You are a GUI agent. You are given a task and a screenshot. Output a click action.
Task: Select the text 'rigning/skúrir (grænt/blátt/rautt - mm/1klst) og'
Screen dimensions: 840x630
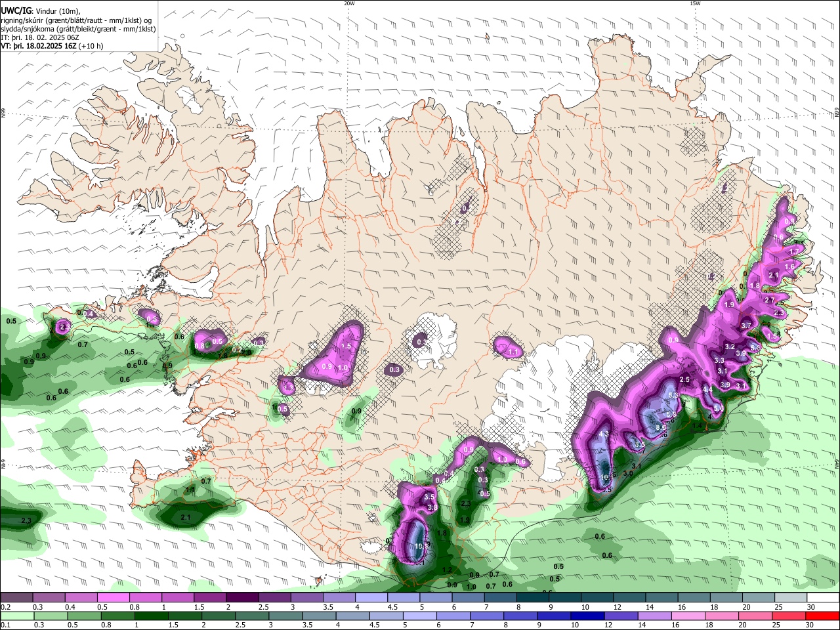tap(76, 20)
